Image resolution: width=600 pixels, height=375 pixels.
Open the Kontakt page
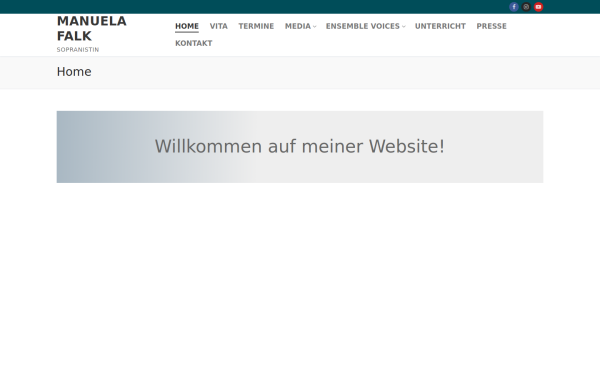194,43
